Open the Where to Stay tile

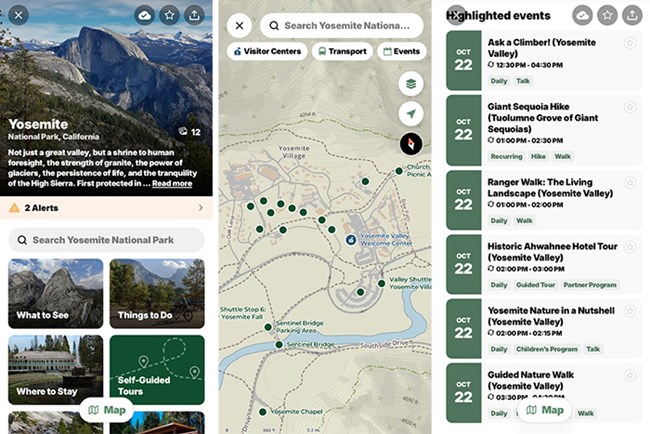point(56,370)
